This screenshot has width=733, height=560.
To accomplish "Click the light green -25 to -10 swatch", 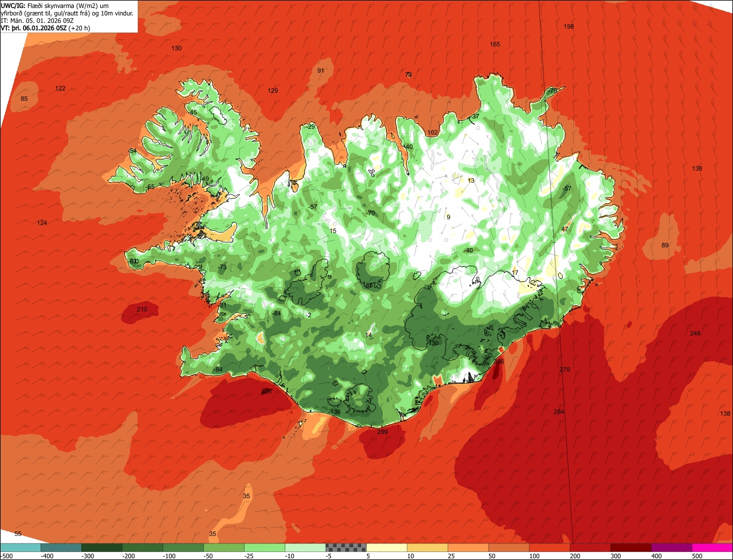I will (265, 547).
